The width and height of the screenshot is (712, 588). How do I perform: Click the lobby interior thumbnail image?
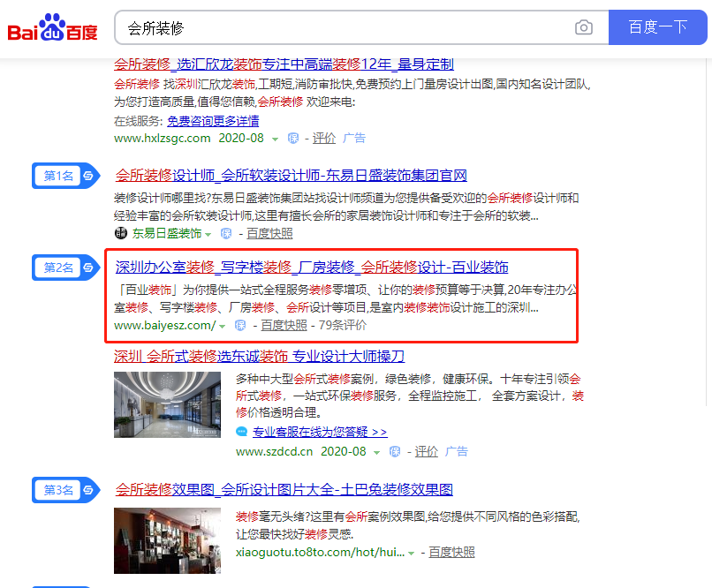coord(167,404)
